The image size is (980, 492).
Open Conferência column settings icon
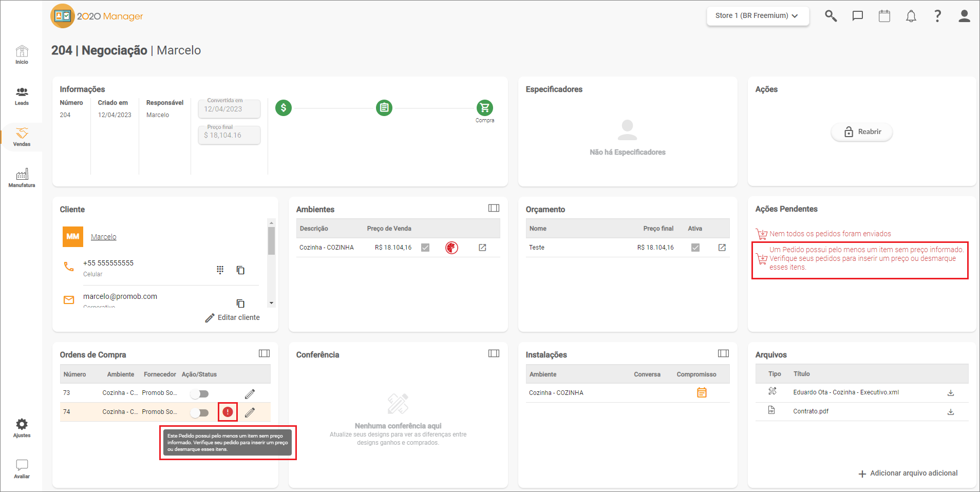494,353
